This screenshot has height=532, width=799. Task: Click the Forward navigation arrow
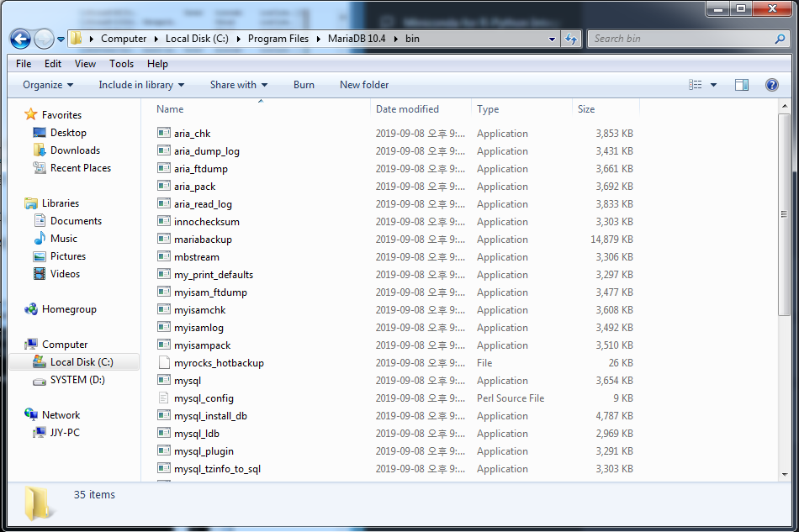pos(44,39)
